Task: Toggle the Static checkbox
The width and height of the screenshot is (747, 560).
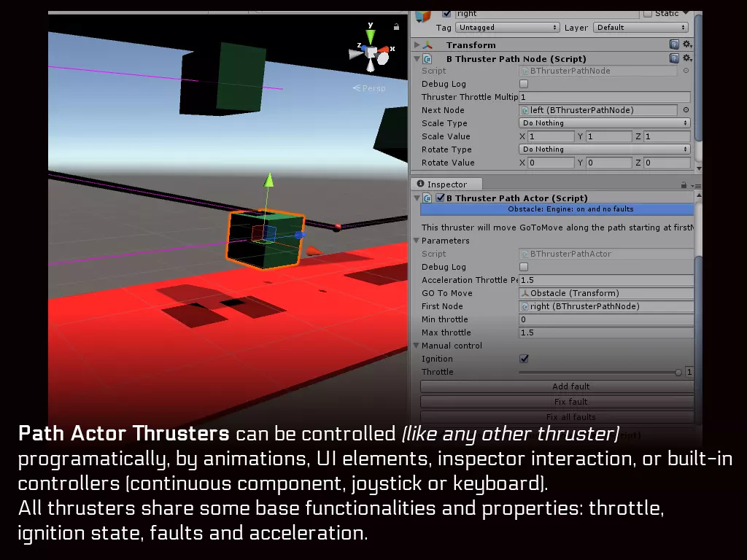Action: (x=648, y=13)
